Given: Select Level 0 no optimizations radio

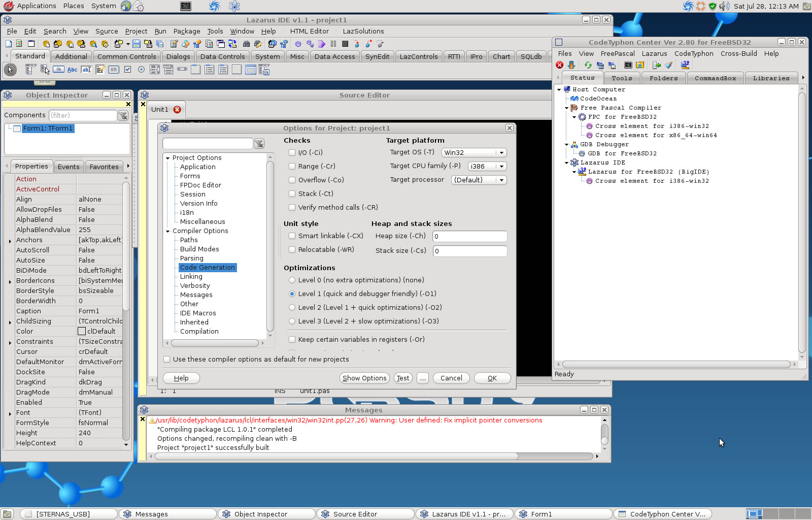Looking at the screenshot, I should tap(292, 280).
